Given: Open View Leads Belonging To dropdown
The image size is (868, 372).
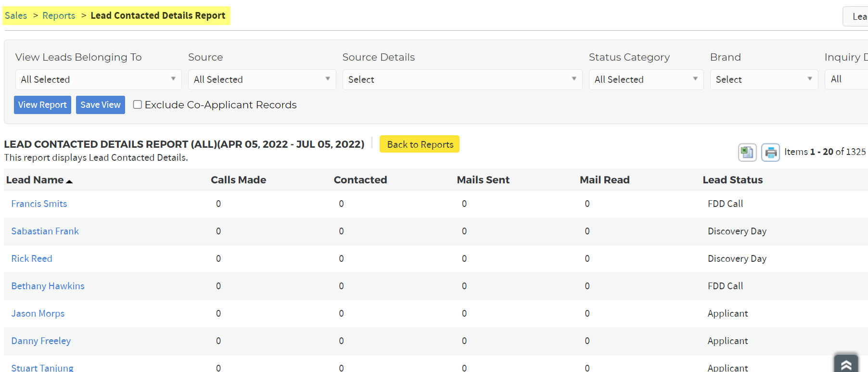Looking at the screenshot, I should tap(98, 79).
